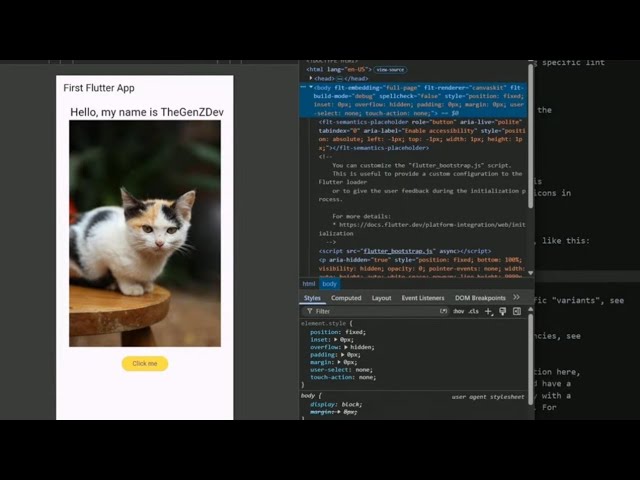This screenshot has height=480, width=640.
Task: Expand the inset shorthand property
Action: click(336, 340)
